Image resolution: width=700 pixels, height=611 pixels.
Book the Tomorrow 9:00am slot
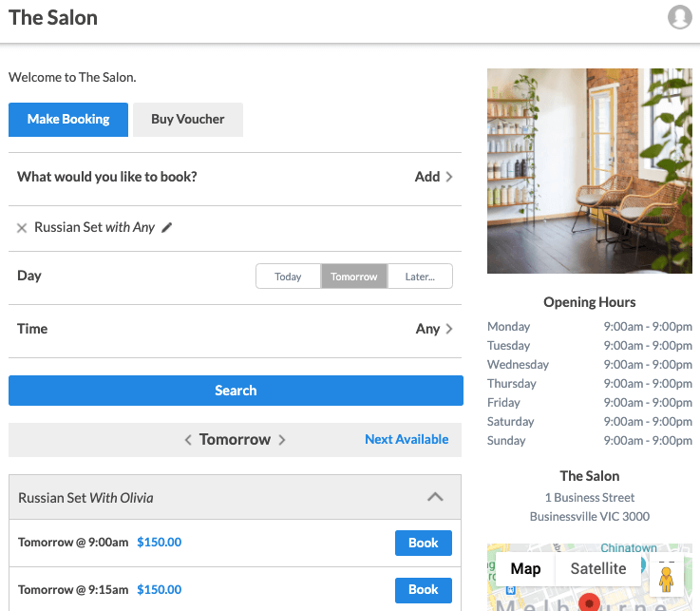[424, 543]
